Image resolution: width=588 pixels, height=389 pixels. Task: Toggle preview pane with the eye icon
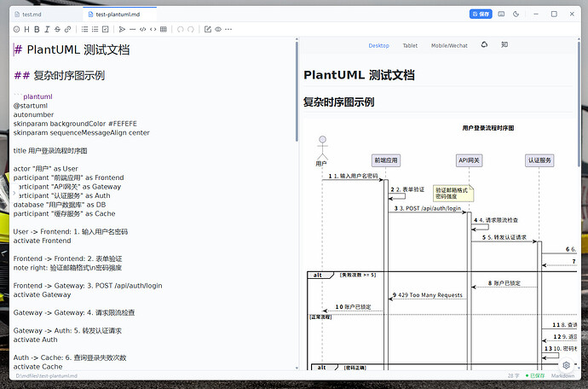pos(218,29)
